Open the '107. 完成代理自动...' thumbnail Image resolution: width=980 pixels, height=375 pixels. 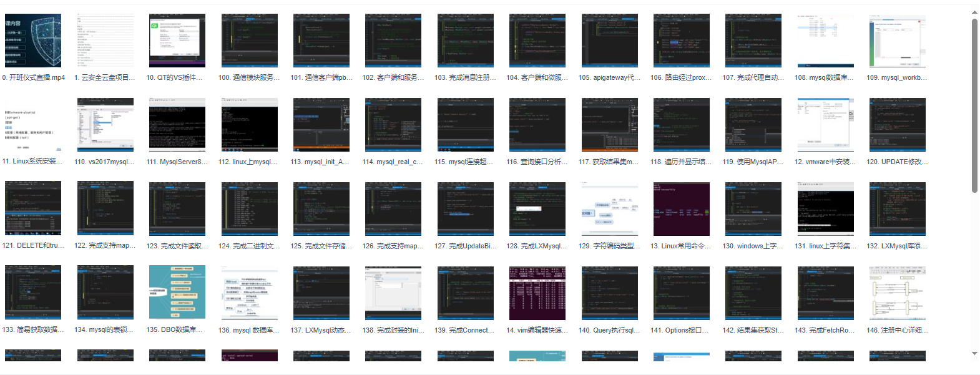pos(753,41)
